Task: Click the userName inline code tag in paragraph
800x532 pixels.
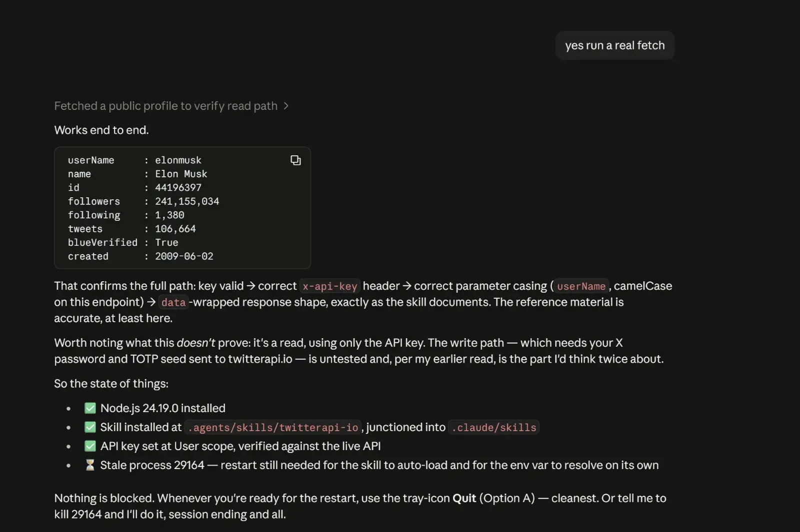Action: pos(581,286)
